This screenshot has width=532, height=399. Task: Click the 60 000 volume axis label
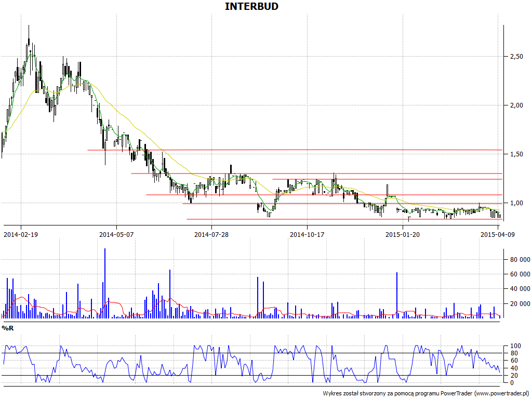(x=520, y=274)
